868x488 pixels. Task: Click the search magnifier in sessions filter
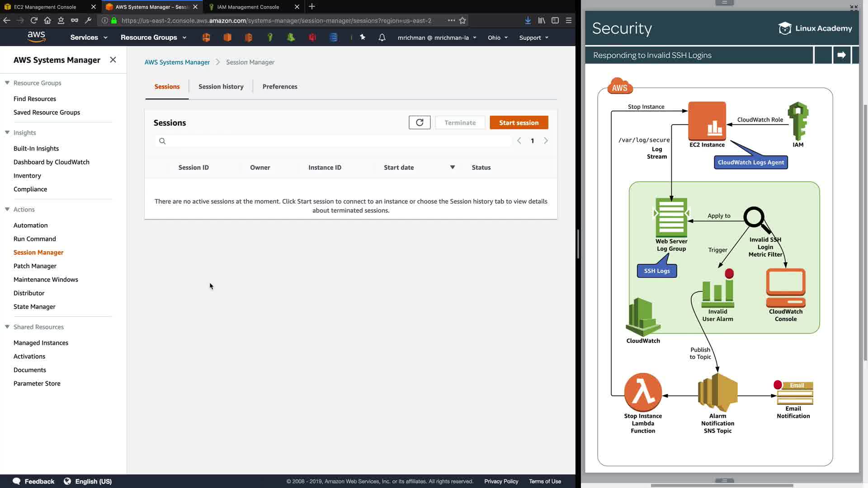pos(162,141)
